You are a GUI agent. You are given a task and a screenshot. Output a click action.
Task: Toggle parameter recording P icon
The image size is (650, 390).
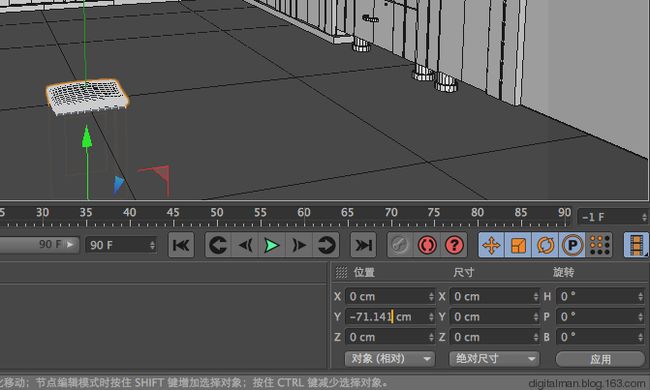coord(572,245)
